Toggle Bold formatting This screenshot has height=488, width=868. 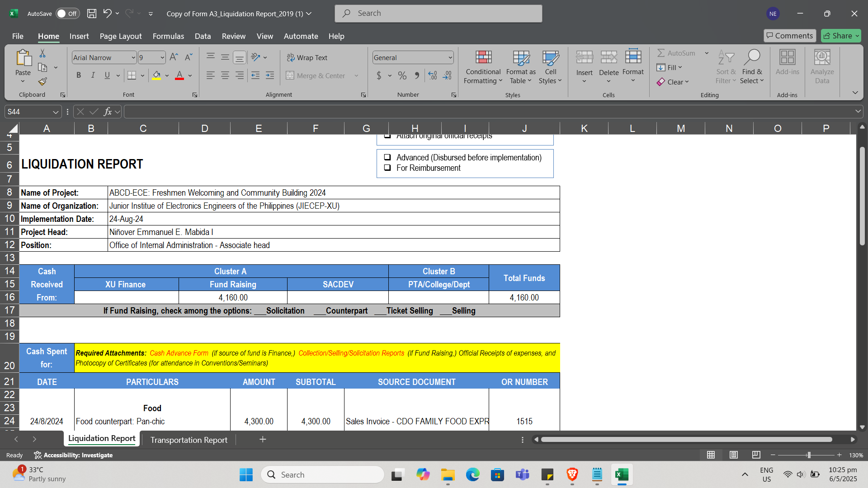pos(79,75)
